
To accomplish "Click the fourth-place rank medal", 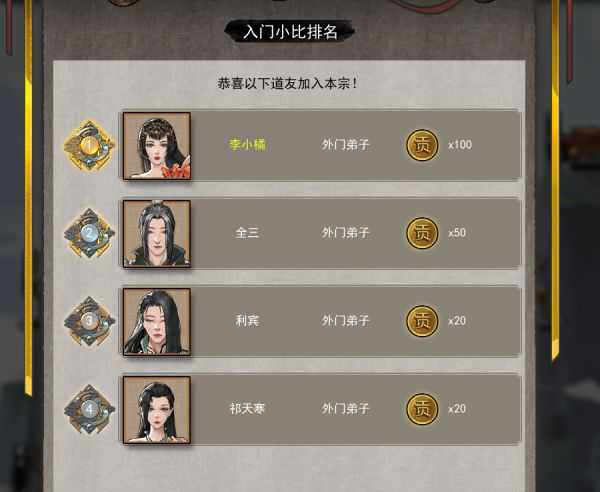I will point(89,409).
